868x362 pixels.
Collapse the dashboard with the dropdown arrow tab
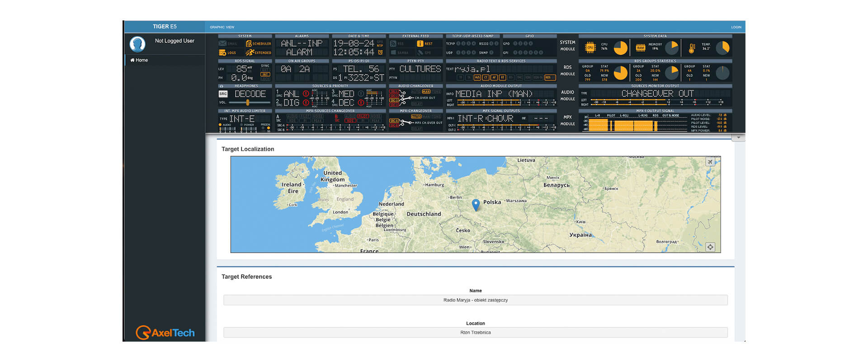pyautogui.click(x=738, y=138)
